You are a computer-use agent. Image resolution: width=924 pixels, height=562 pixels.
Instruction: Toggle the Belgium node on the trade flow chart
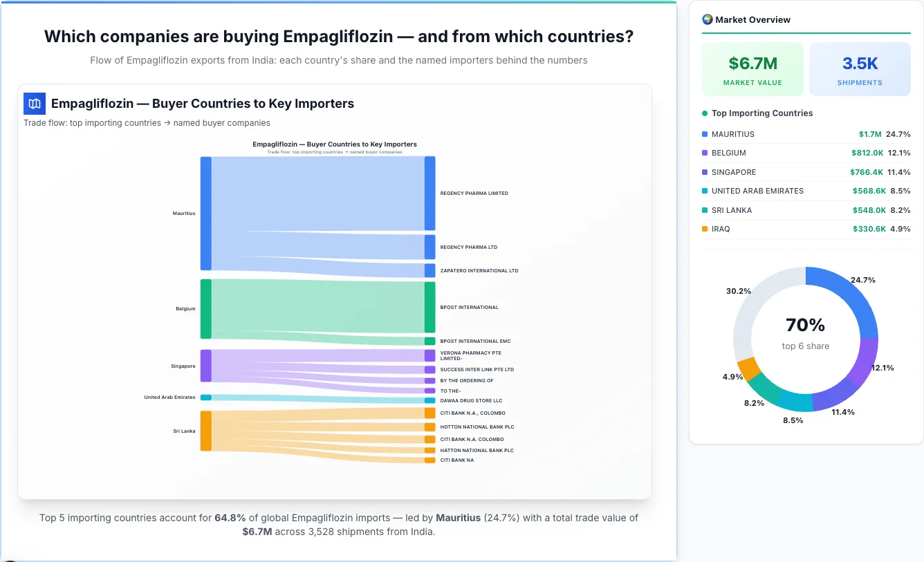click(204, 309)
